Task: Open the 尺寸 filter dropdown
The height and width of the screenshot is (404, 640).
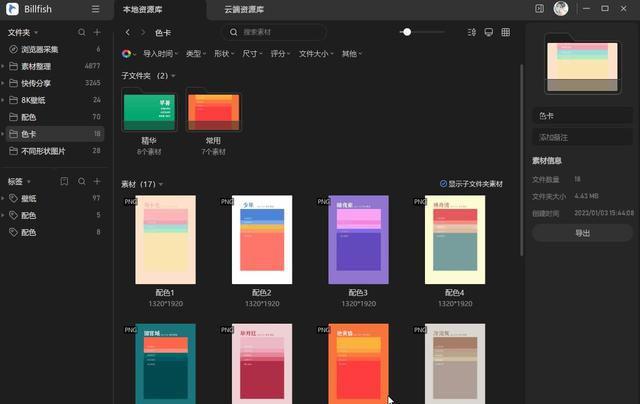Action: tap(252, 53)
